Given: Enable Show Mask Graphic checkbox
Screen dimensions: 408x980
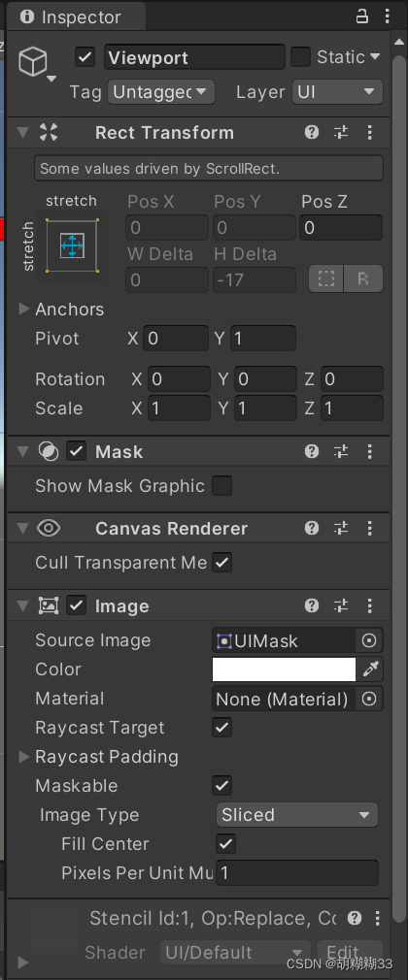Looking at the screenshot, I should (x=222, y=485).
